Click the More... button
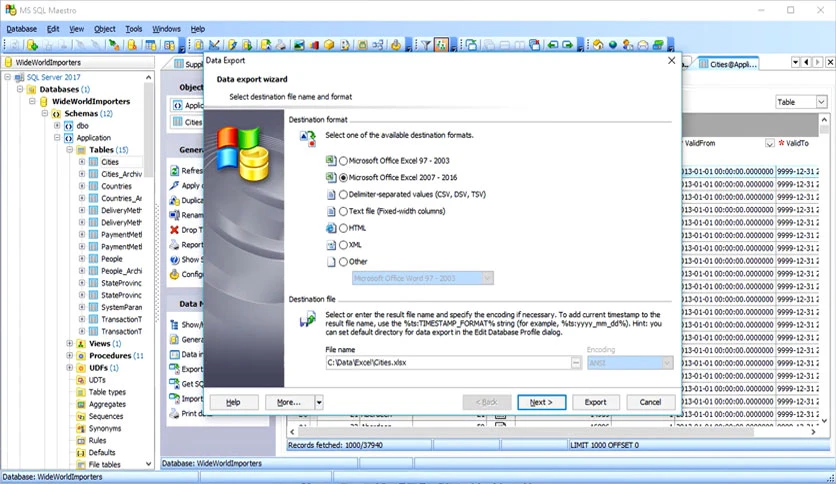 pos(290,402)
